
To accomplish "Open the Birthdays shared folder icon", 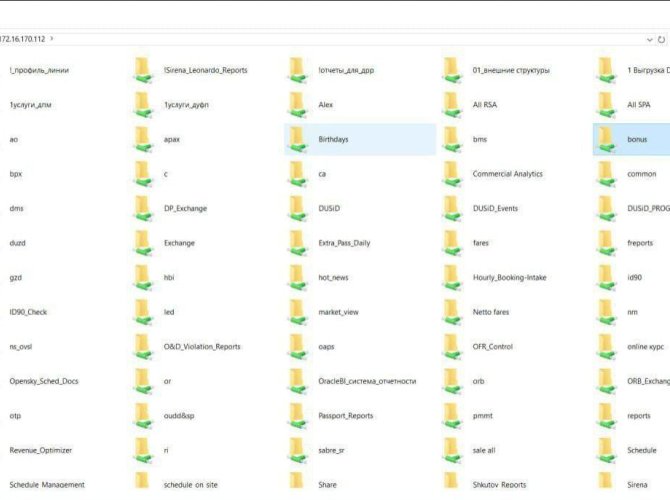I will click(297, 139).
